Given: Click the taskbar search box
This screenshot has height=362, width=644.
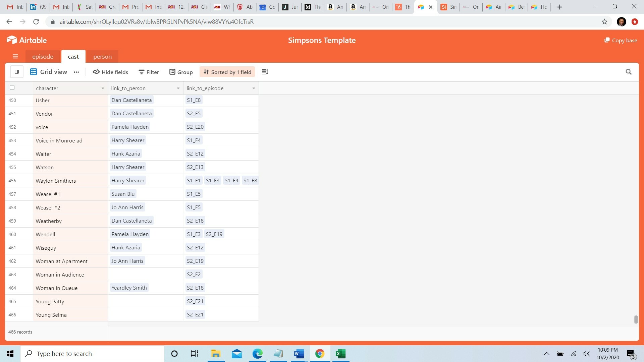Looking at the screenshot, I should point(92,354).
